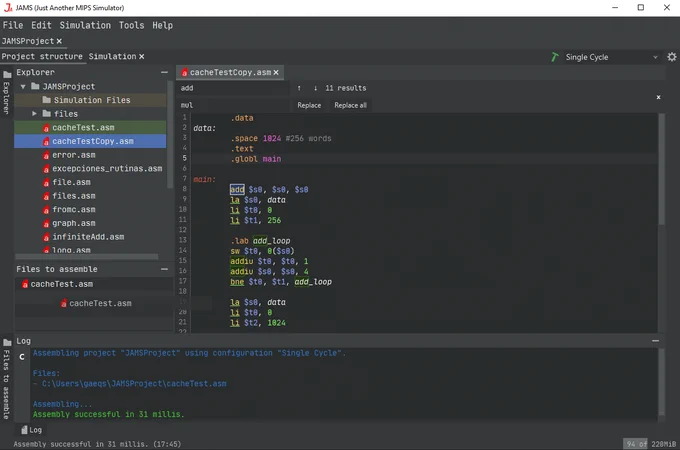Open the Simulation menu
Screen dimensions: 680x450
[85, 25]
